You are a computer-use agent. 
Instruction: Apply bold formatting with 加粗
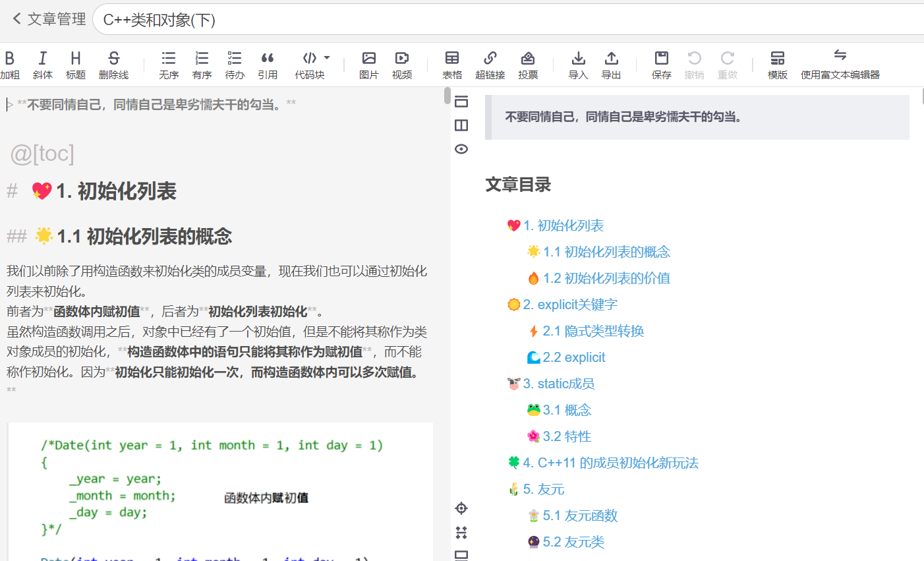click(9, 65)
